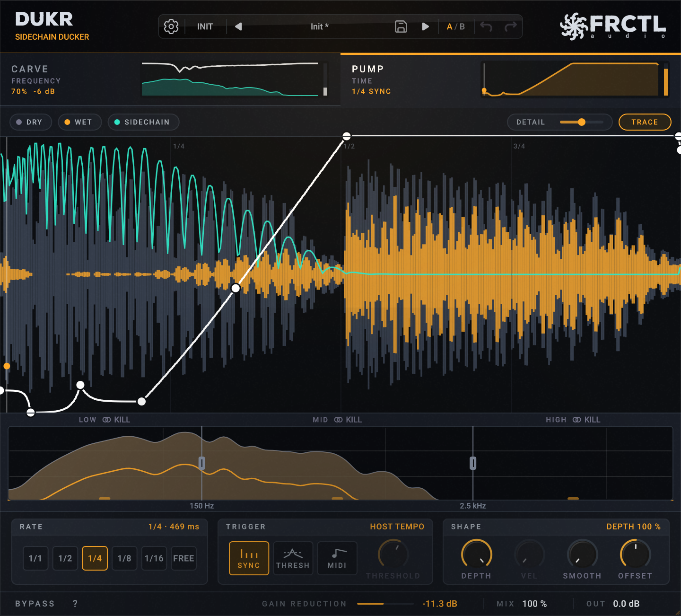This screenshot has height=616, width=681.
Task: Set rate to FREE
Action: [x=183, y=558]
